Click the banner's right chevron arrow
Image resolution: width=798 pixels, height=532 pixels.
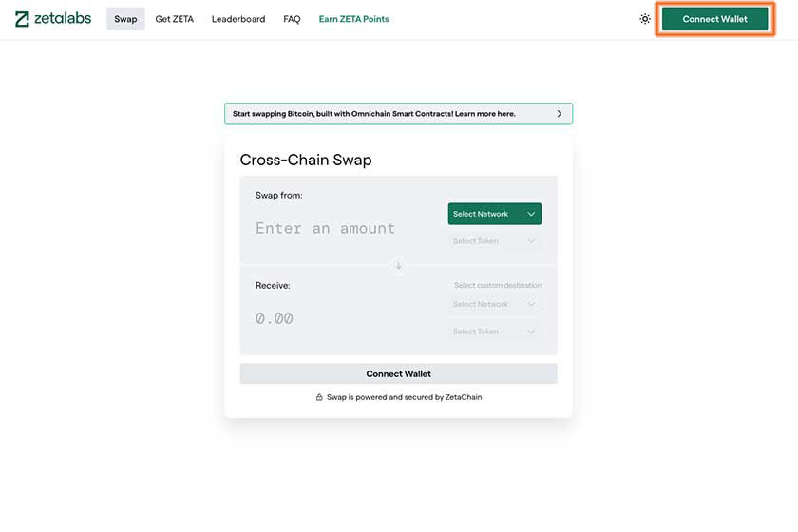(560, 114)
